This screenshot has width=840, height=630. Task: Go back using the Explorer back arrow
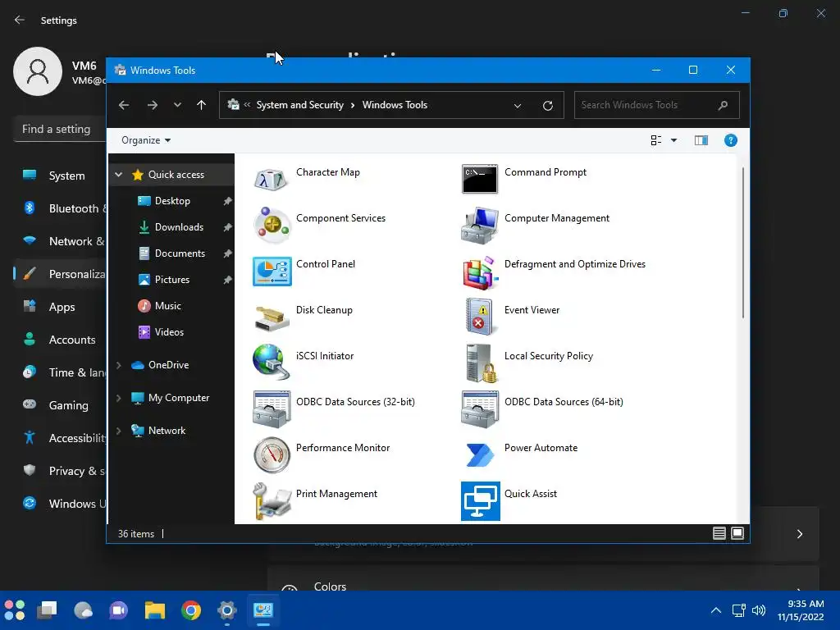124,105
